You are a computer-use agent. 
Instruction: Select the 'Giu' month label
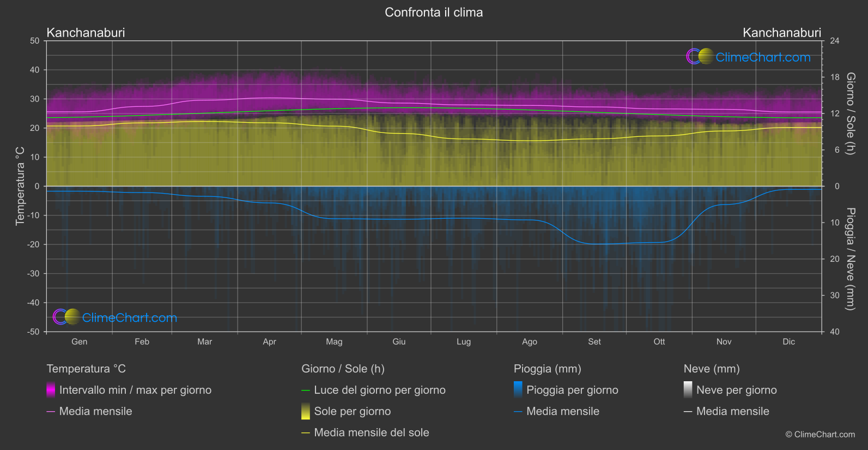[399, 341]
